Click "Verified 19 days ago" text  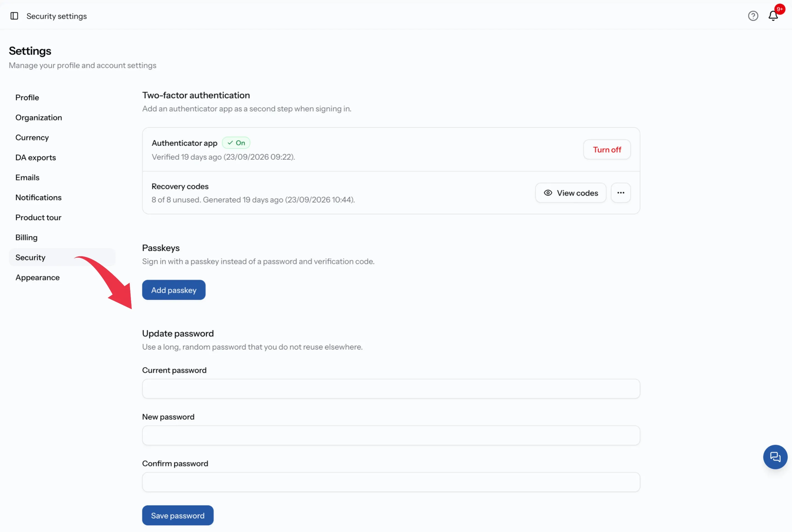tap(186, 157)
